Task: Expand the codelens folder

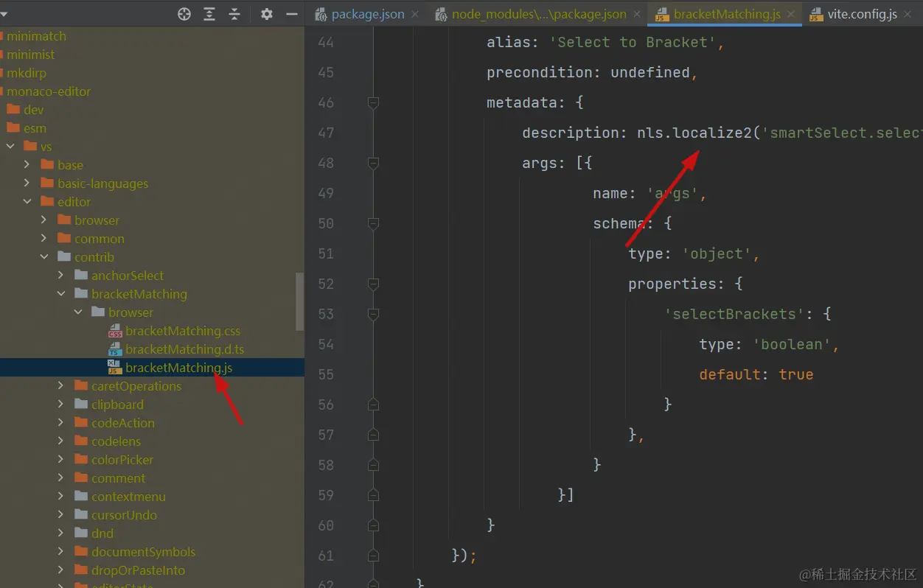Action: coord(61,441)
